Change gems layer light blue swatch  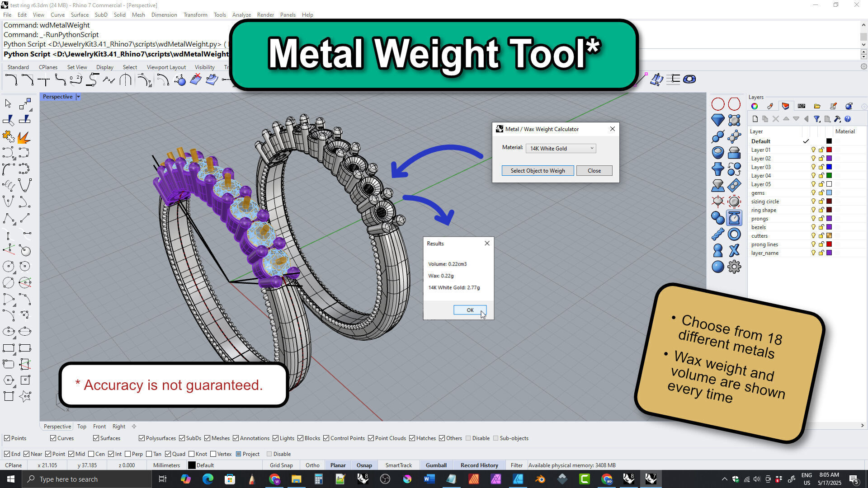click(x=829, y=192)
